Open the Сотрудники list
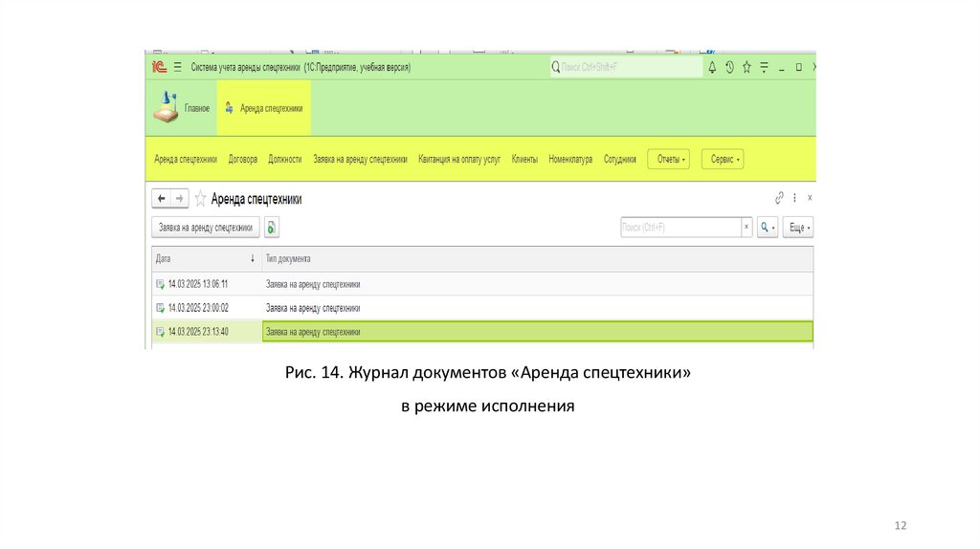The height and width of the screenshot is (549, 980). tap(620, 160)
